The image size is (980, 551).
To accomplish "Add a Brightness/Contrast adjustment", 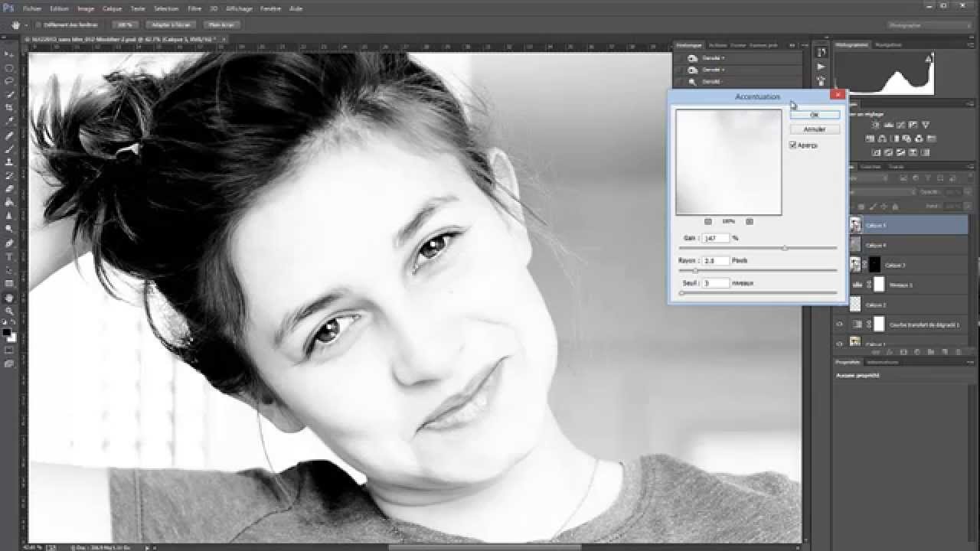I will coord(875,125).
